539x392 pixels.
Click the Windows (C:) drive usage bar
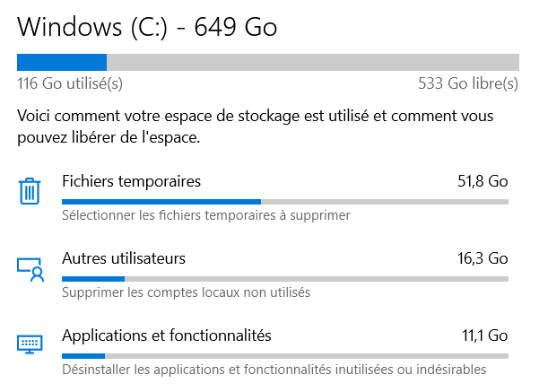(x=268, y=63)
